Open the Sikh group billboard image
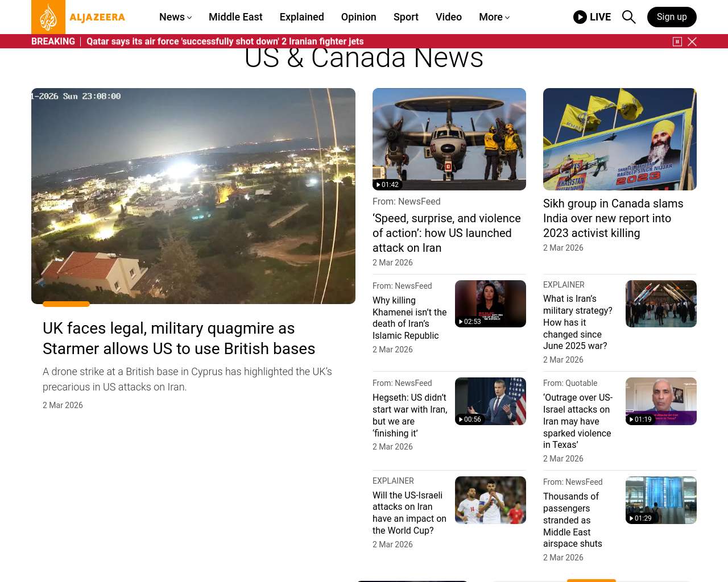The image size is (728, 582). pyautogui.click(x=619, y=139)
